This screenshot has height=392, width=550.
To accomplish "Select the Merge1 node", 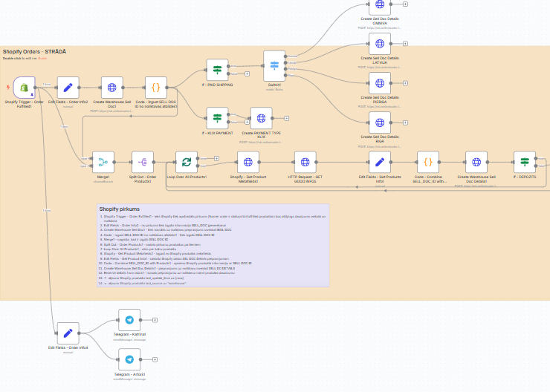I will click(x=103, y=162).
